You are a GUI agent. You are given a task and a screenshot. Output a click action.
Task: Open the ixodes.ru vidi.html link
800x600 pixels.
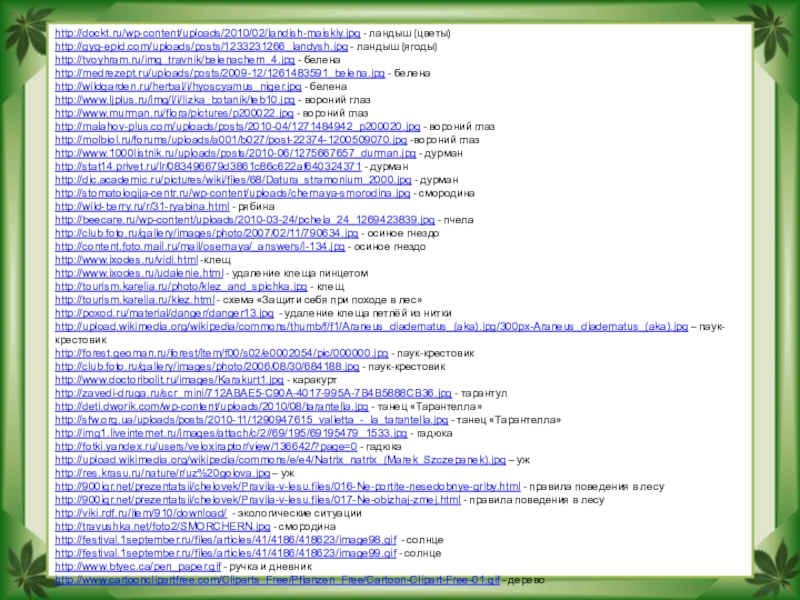(x=126, y=259)
